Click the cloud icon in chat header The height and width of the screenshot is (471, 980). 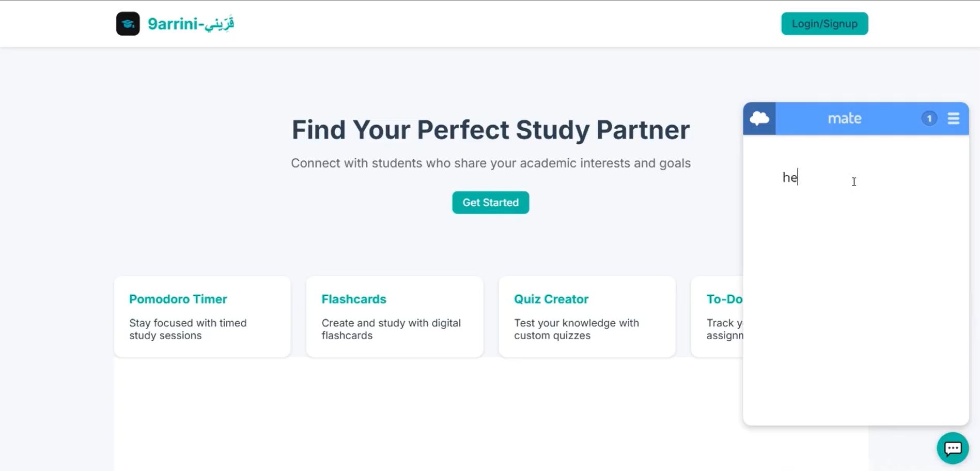pyautogui.click(x=759, y=118)
